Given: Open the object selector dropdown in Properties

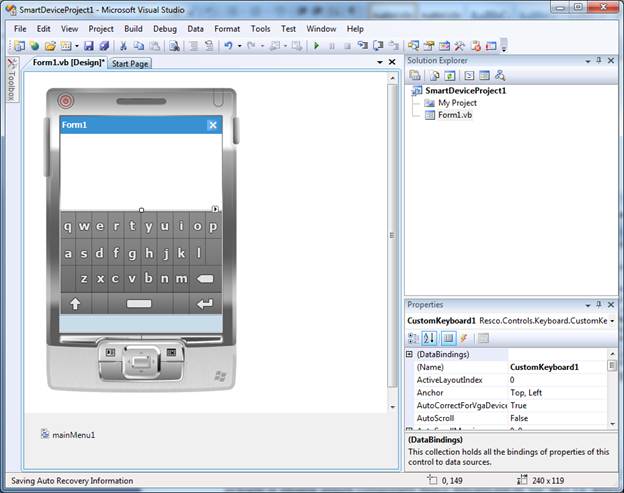Looking at the screenshot, I should tap(612, 321).
